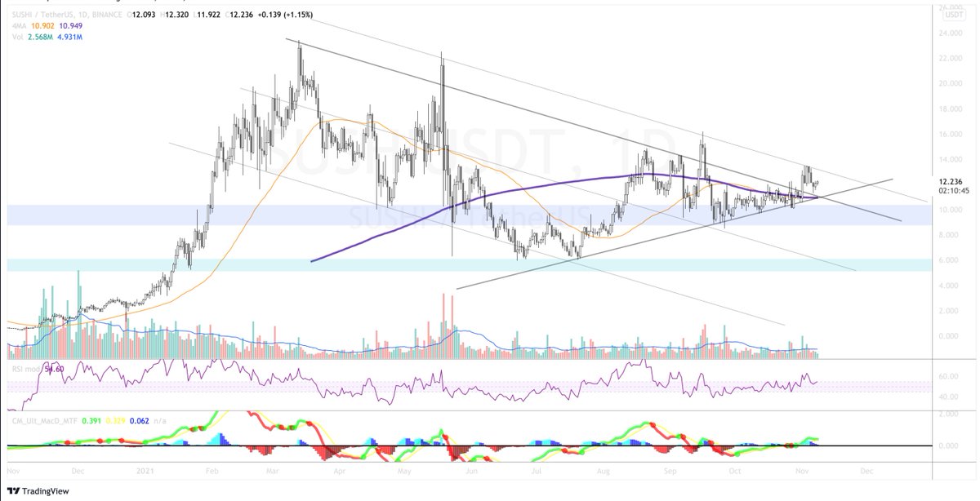Click the Aug label on time axis
This screenshot has width=980, height=501.
point(603,472)
